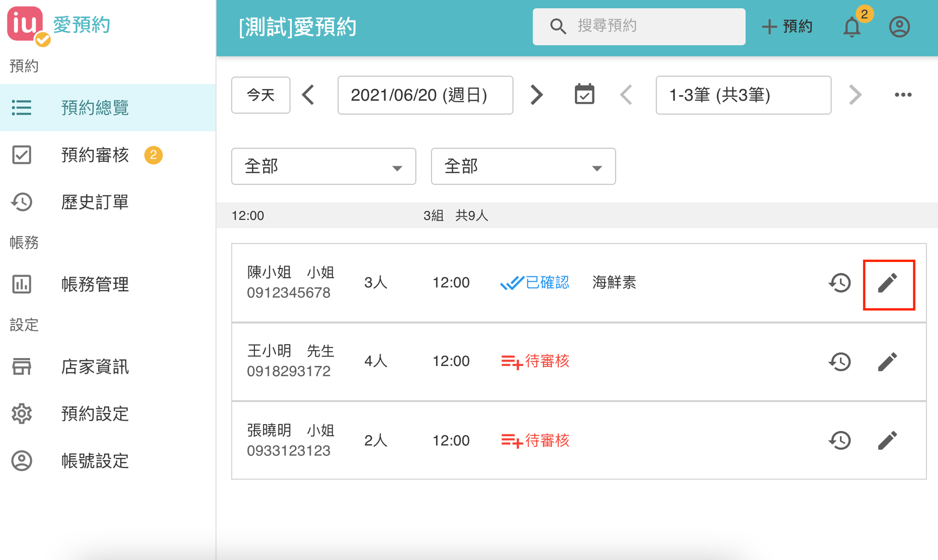
Task: Click phone number 0912345678
Action: click(289, 293)
